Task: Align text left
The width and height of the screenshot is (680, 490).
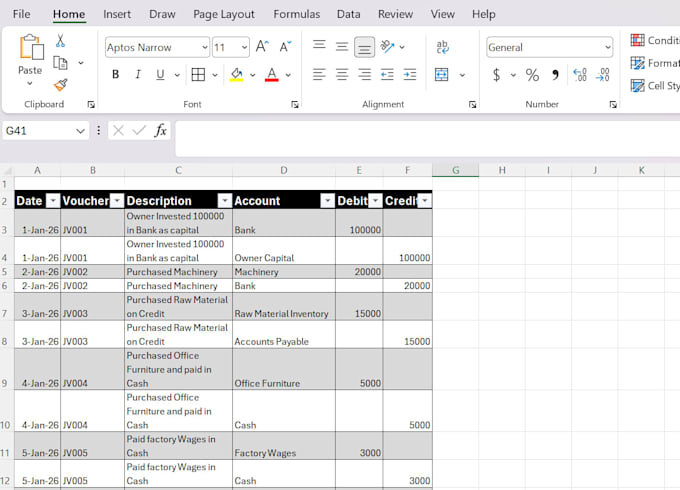Action: 319,75
